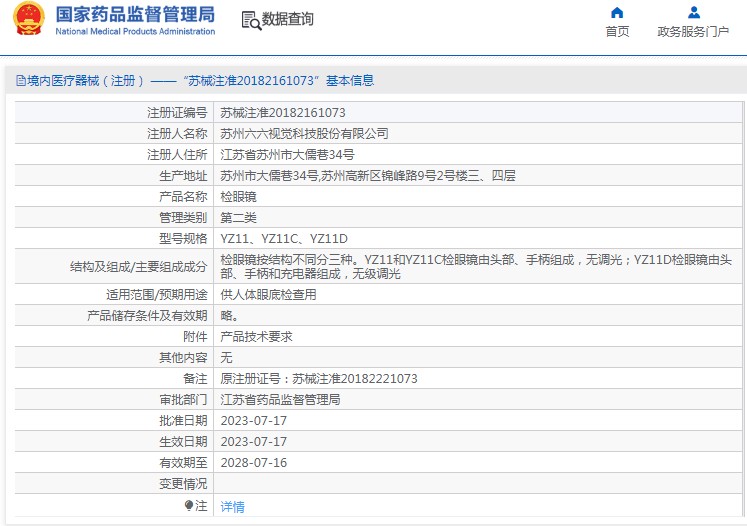Image resolution: width=747 pixels, height=526 pixels.
Task: Click the lightbulb icon beside 注
Action: click(x=189, y=506)
